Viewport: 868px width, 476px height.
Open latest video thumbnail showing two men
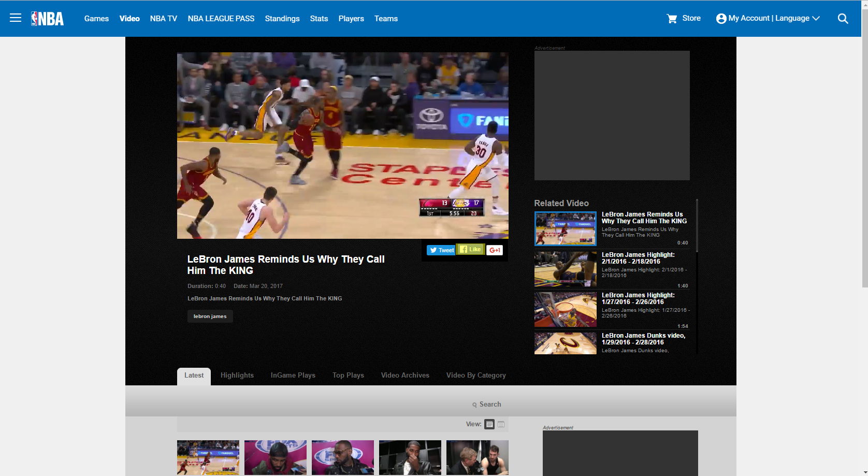(478, 458)
